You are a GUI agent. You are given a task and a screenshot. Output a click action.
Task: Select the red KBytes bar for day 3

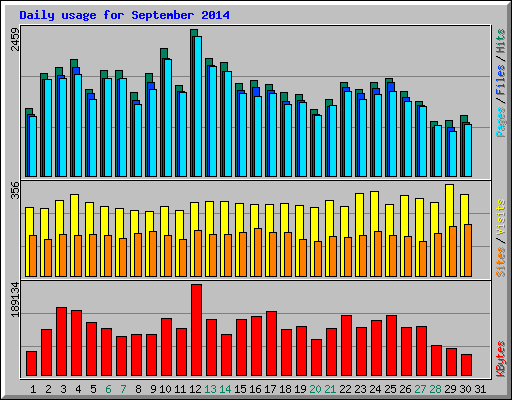tap(61, 342)
